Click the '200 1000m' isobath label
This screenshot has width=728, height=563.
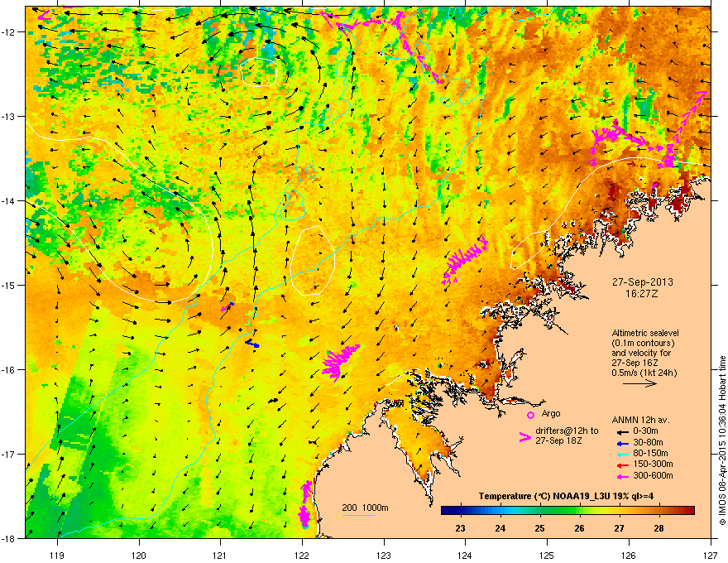coord(365,508)
